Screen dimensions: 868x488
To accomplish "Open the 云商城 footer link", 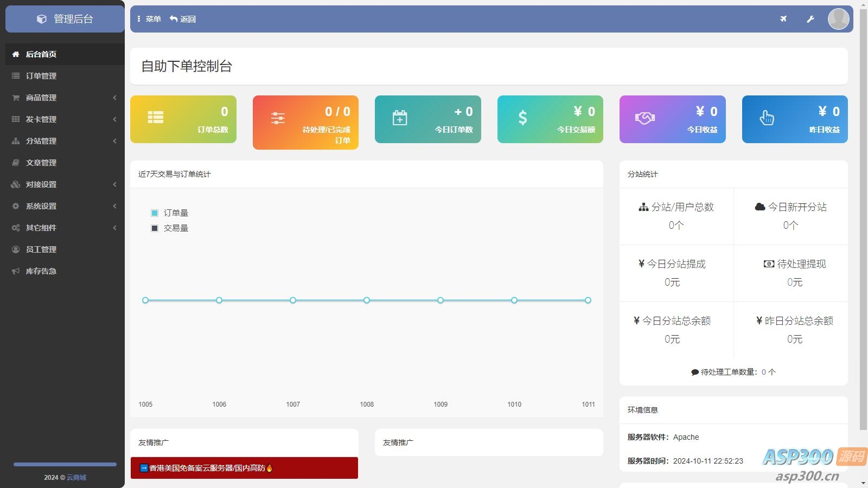I will pyautogui.click(x=76, y=478).
